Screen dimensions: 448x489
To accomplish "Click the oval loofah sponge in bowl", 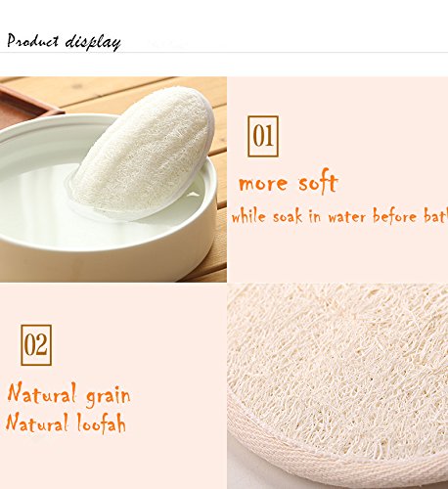I will coord(144,154).
